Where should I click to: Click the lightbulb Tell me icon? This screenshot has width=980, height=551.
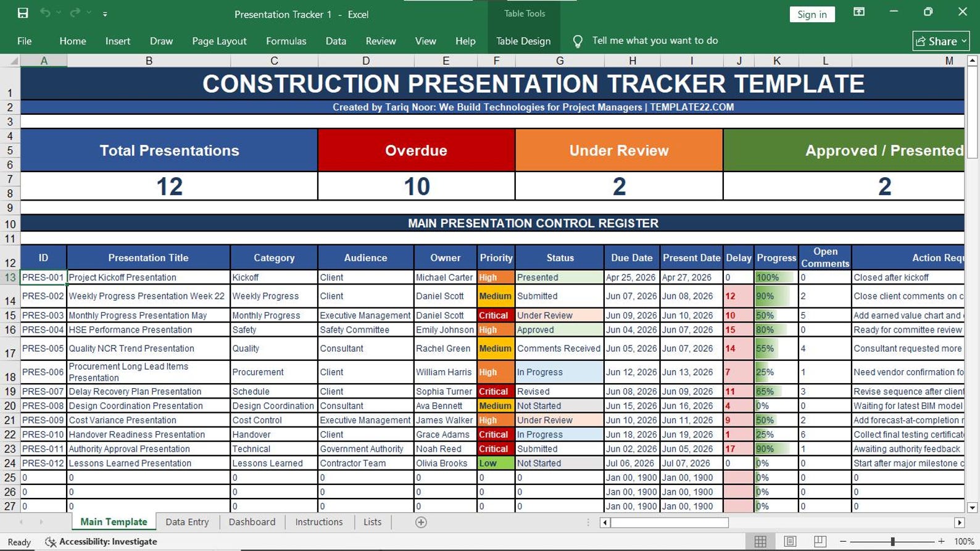(x=578, y=41)
